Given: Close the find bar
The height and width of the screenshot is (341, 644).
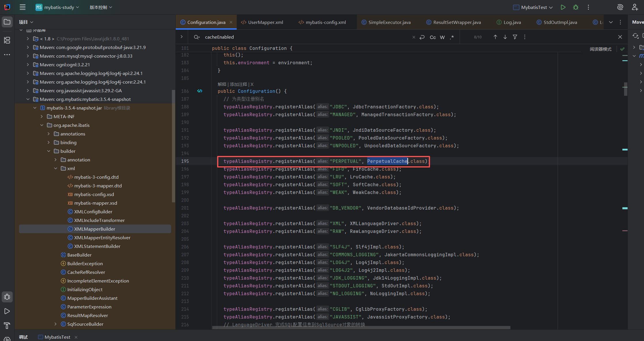Looking at the screenshot, I should pyautogui.click(x=620, y=37).
